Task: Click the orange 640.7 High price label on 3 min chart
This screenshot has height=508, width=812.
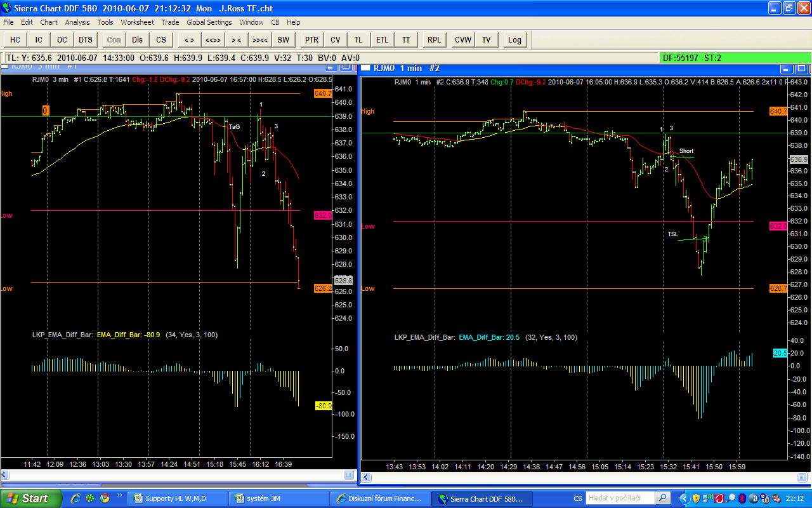Action: pyautogui.click(x=322, y=93)
